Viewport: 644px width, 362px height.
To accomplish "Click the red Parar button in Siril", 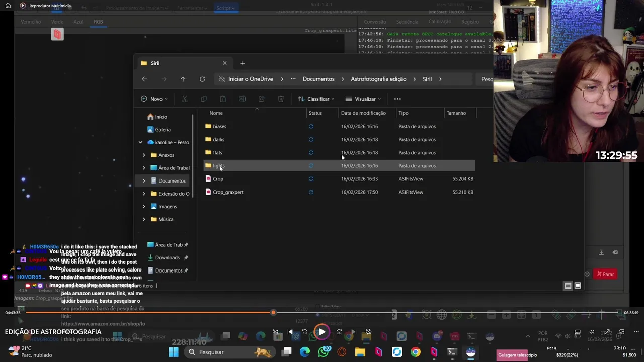I will (605, 275).
